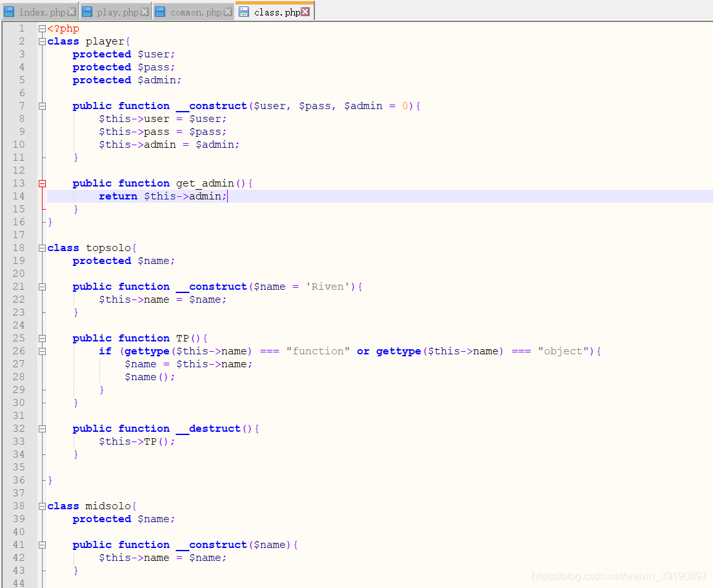This screenshot has width=713, height=588.
Task: Click '$this->admin = $admin;' line
Action: click(x=168, y=145)
